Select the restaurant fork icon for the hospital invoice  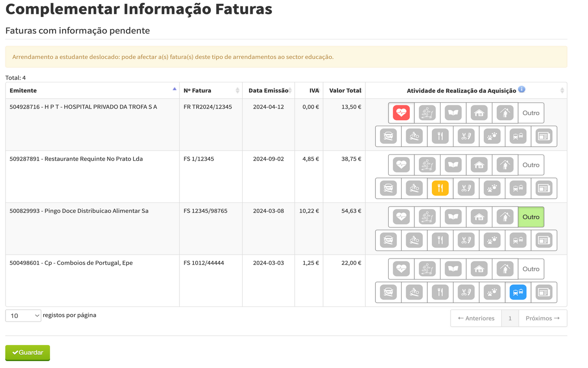(x=440, y=136)
